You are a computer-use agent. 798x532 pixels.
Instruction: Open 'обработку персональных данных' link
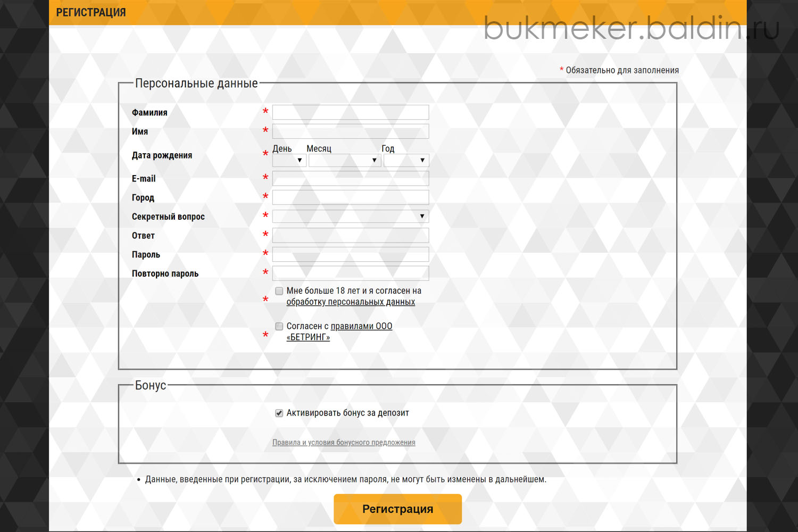click(x=351, y=302)
